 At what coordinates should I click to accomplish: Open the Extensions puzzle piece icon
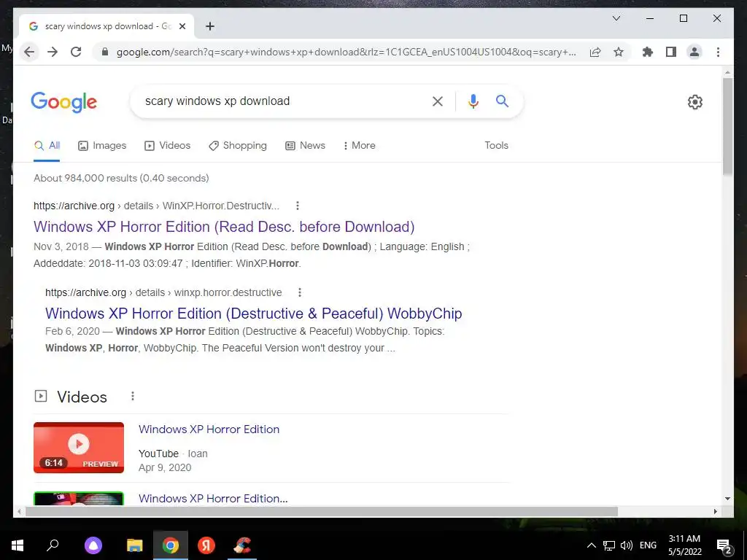pyautogui.click(x=648, y=52)
